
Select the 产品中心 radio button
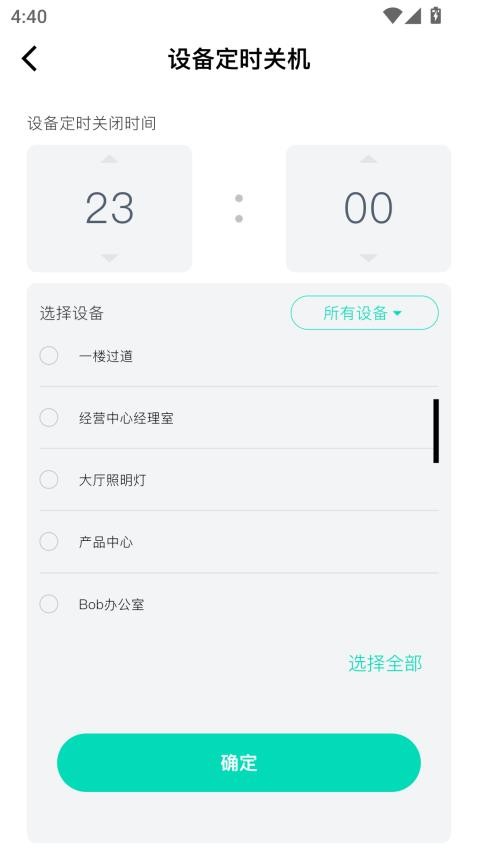(49, 542)
